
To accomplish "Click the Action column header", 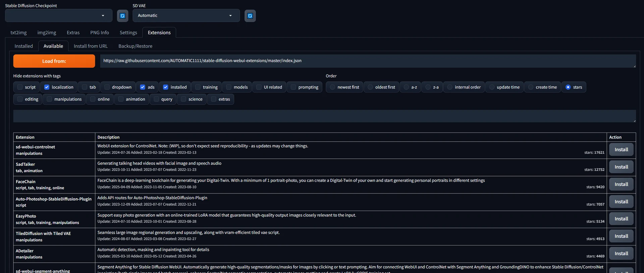I will pyautogui.click(x=615, y=137).
